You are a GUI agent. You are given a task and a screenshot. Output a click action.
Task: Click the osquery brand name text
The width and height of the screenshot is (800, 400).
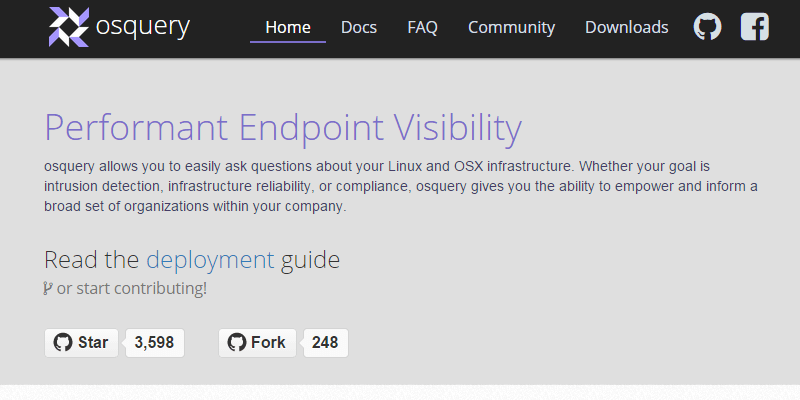(x=143, y=27)
